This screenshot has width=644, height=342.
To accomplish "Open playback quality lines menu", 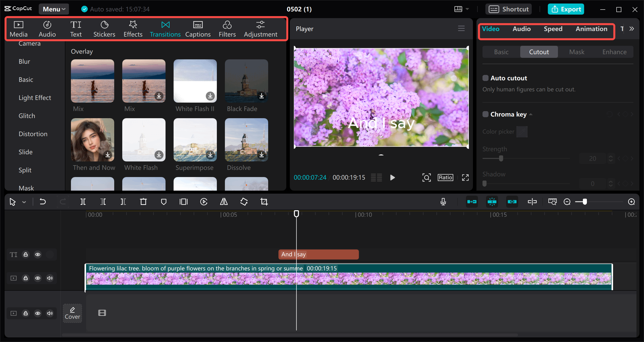I will (377, 178).
